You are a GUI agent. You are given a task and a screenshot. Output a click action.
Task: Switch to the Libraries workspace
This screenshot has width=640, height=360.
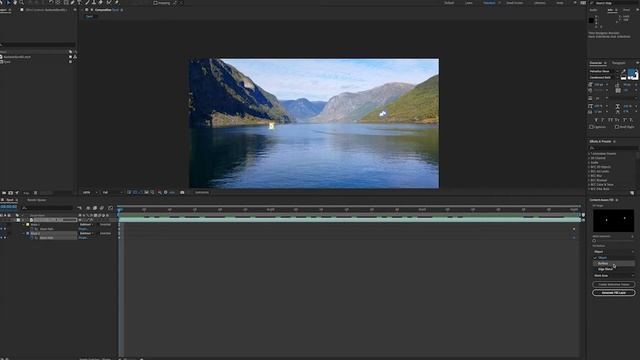540,3
